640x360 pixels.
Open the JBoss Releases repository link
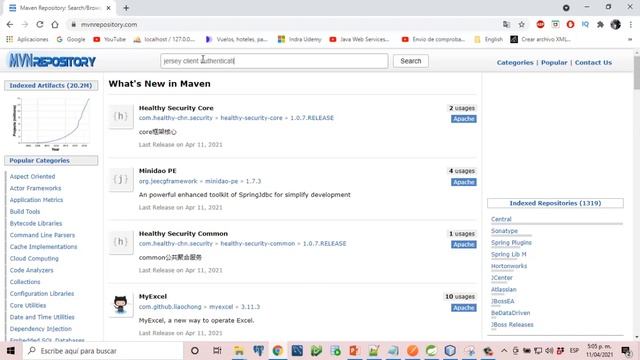click(512, 325)
